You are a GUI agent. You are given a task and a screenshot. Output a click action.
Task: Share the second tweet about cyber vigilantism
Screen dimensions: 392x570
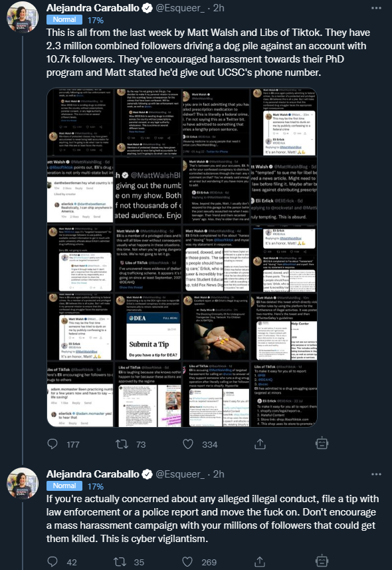[x=260, y=561]
